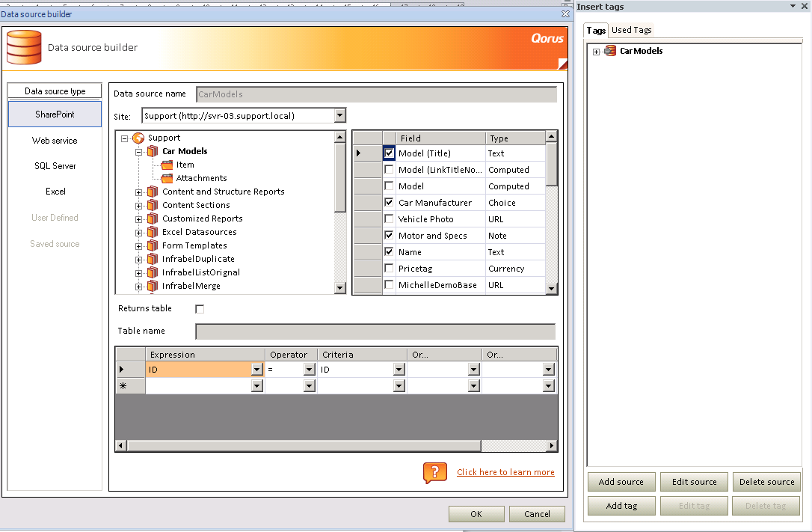Click the Delete source button
The width and height of the screenshot is (812, 532).
(767, 482)
